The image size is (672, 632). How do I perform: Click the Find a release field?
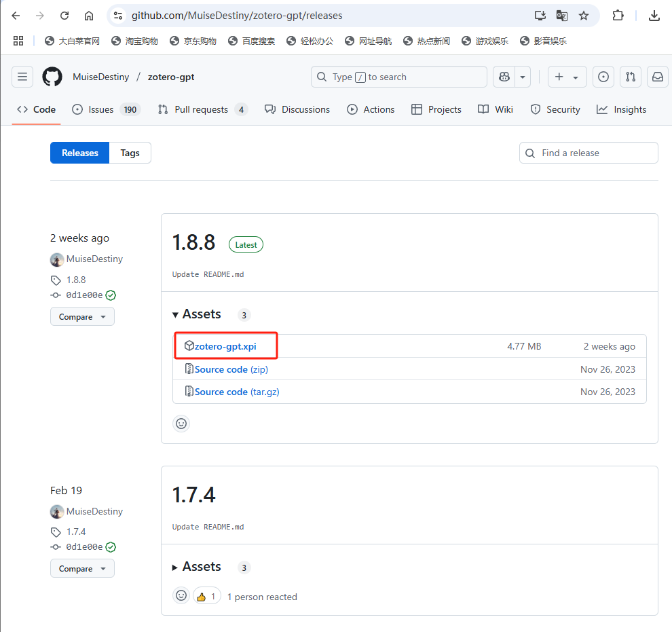[x=589, y=153]
